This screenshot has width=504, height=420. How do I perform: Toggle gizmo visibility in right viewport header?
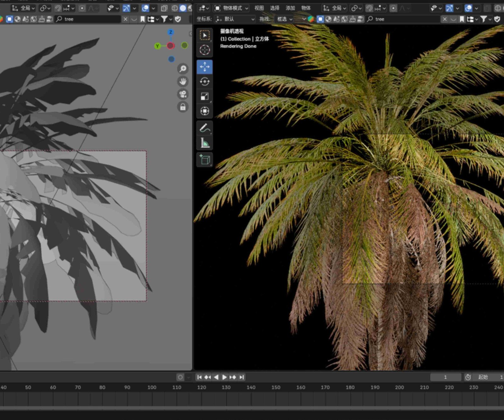(450, 8)
